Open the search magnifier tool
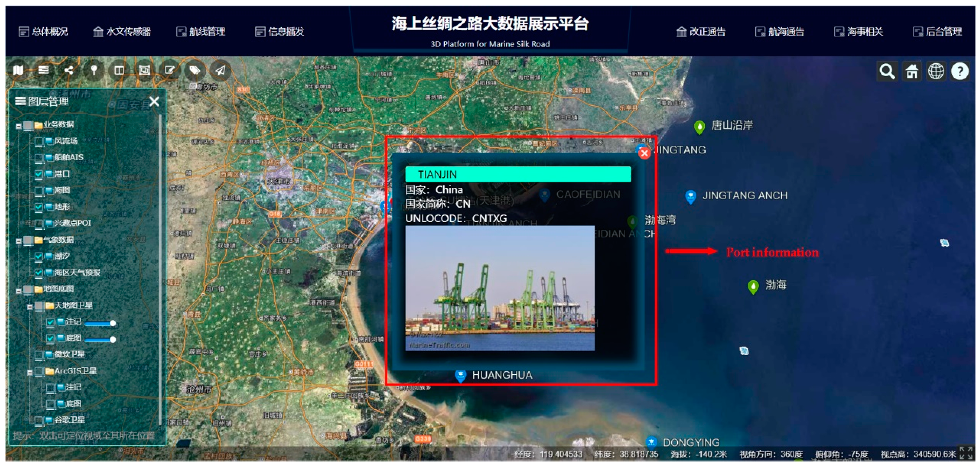 887,71
